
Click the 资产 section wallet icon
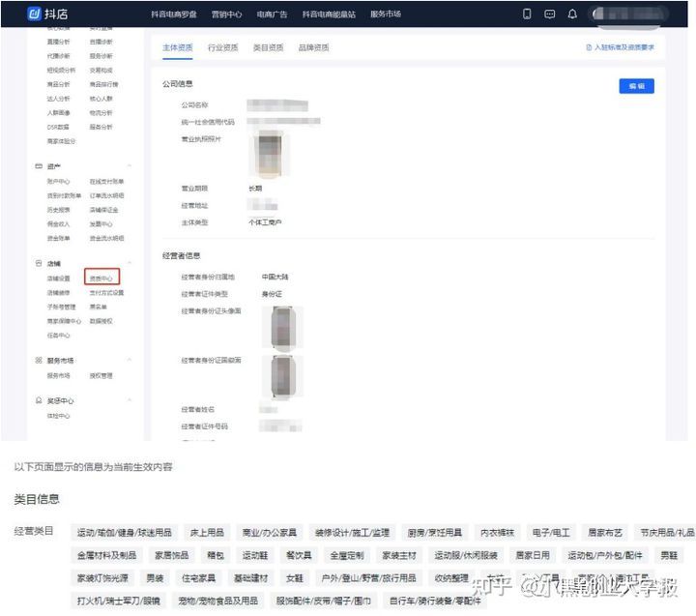[x=39, y=166]
